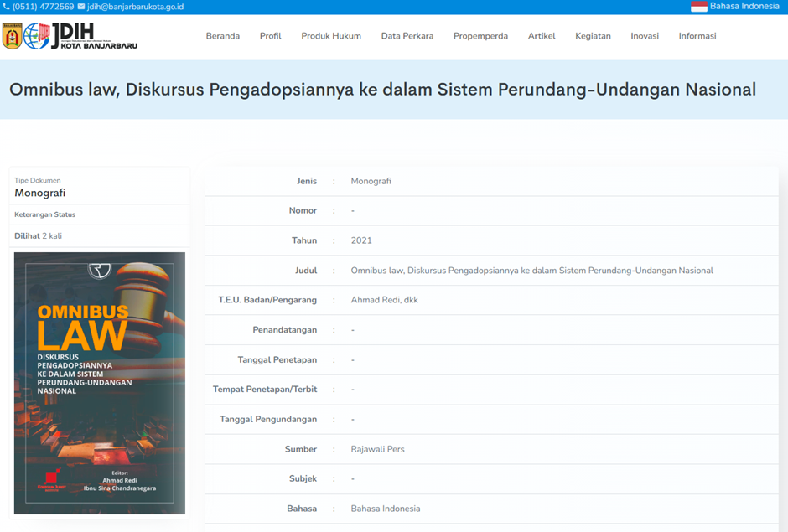
Task: Open the Profil menu
Action: point(271,36)
